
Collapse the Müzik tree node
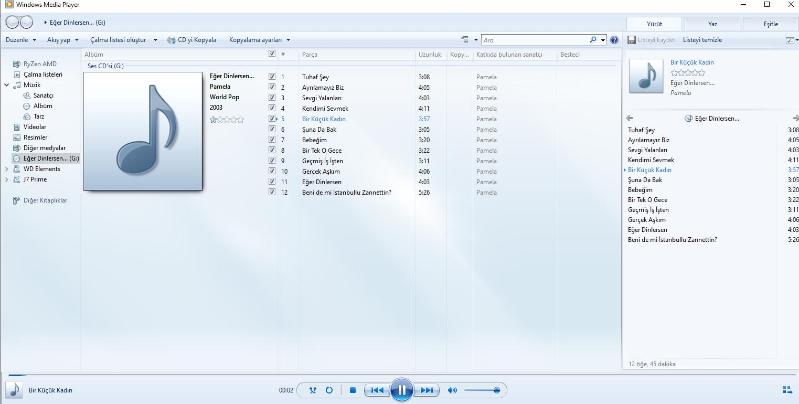(7, 85)
